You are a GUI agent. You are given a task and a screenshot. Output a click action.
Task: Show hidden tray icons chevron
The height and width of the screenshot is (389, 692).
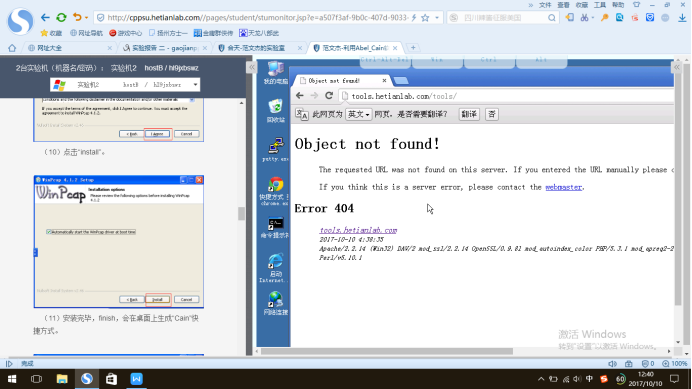click(541, 379)
